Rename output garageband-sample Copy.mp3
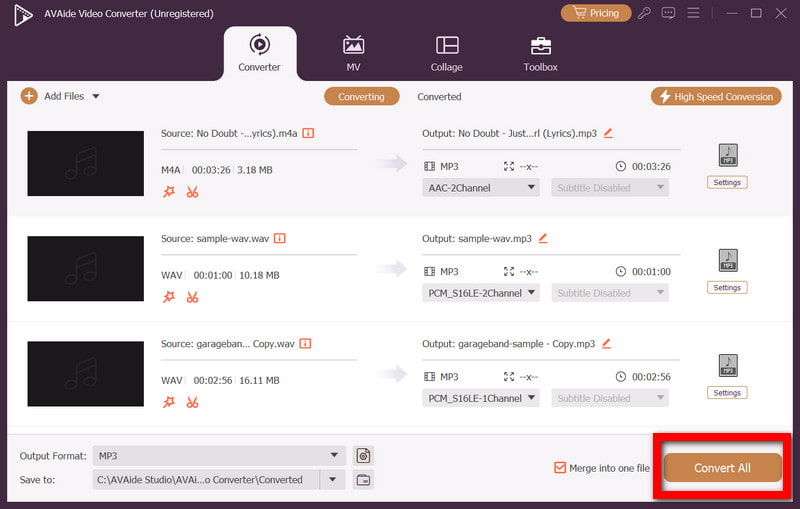Image resolution: width=800 pixels, height=509 pixels. 606,343
